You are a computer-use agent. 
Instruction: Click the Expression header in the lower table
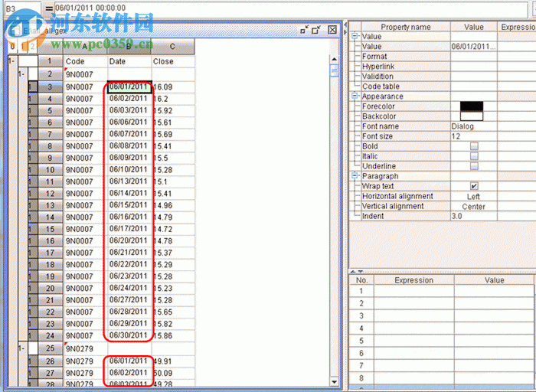(414, 280)
